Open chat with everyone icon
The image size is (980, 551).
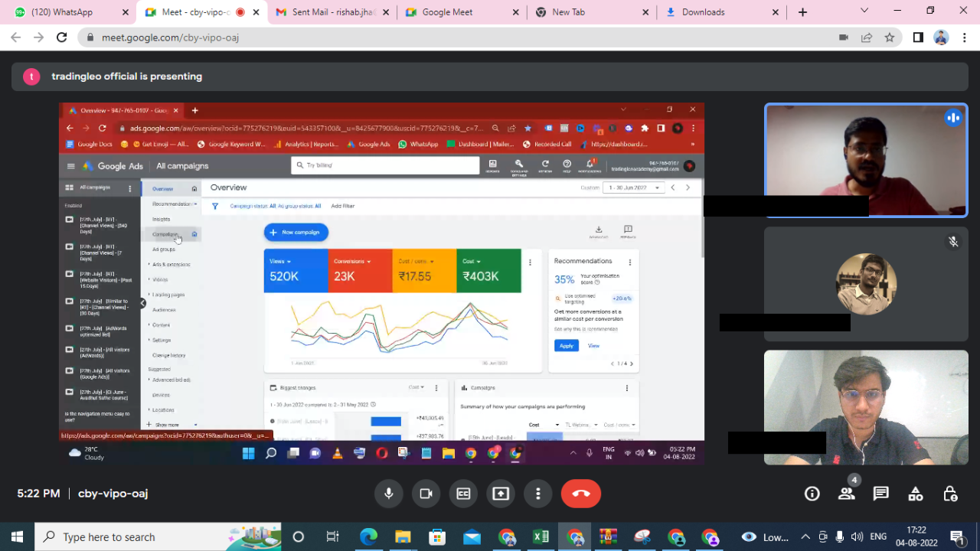881,494
